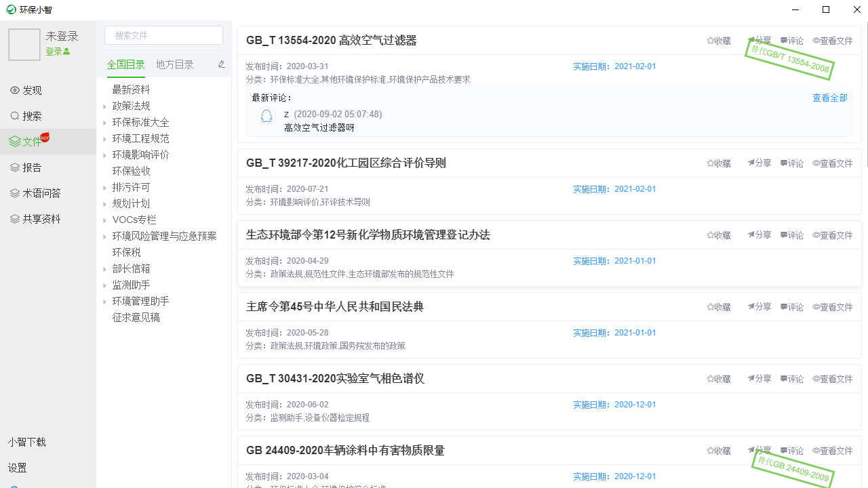This screenshot has height=488, width=868.
Task: Click 查看全部 to see all comments
Action: [x=829, y=98]
